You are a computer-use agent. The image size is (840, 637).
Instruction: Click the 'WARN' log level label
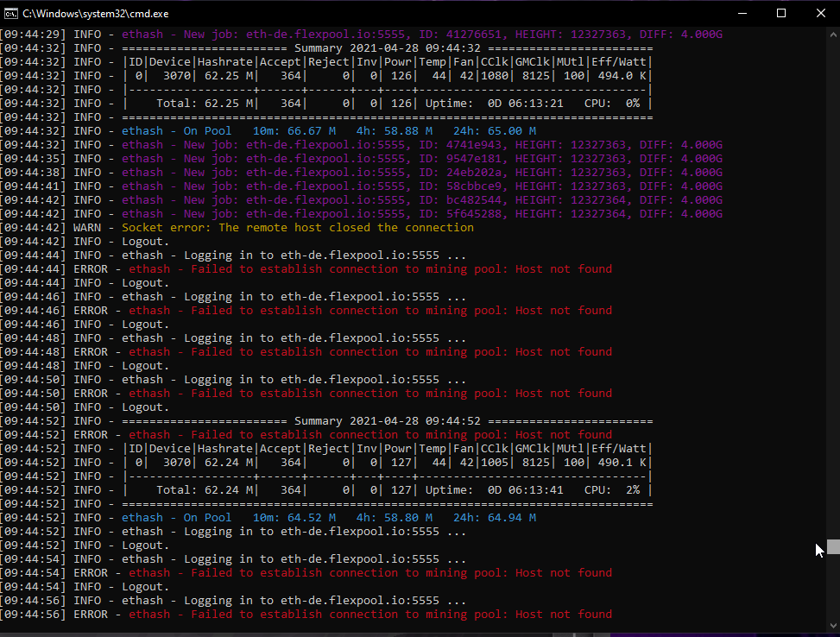pyautogui.click(x=87, y=228)
